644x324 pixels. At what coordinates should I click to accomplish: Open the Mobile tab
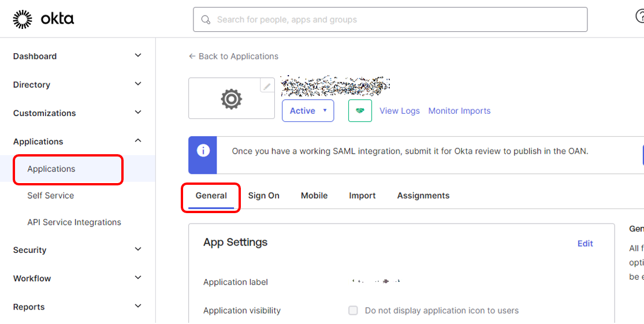coord(314,196)
